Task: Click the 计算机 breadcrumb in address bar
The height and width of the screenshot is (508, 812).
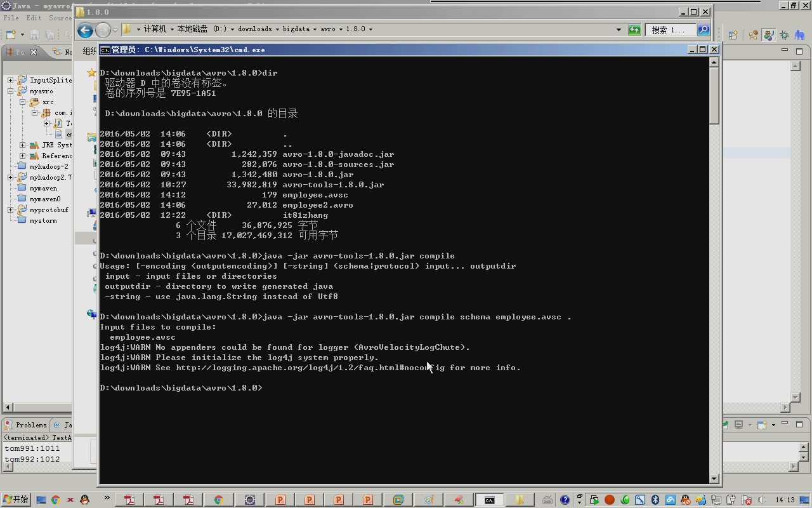Action: (155, 29)
